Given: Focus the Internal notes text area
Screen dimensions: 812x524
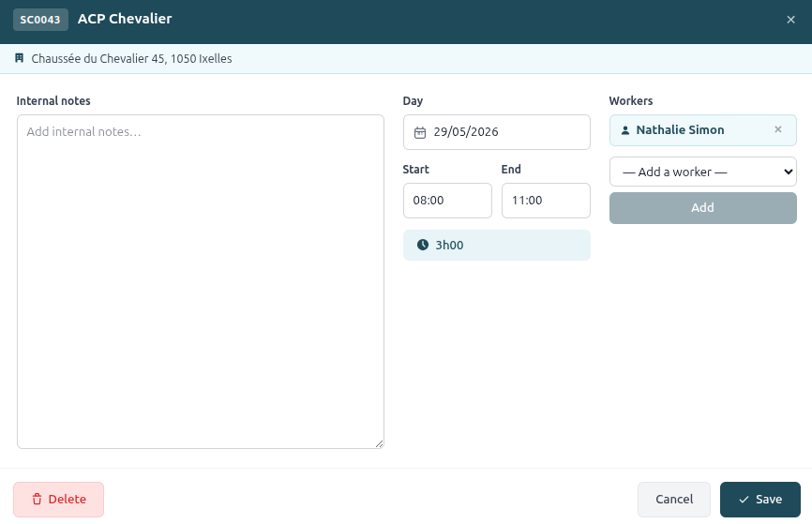Looking at the screenshot, I should pyautogui.click(x=201, y=281).
